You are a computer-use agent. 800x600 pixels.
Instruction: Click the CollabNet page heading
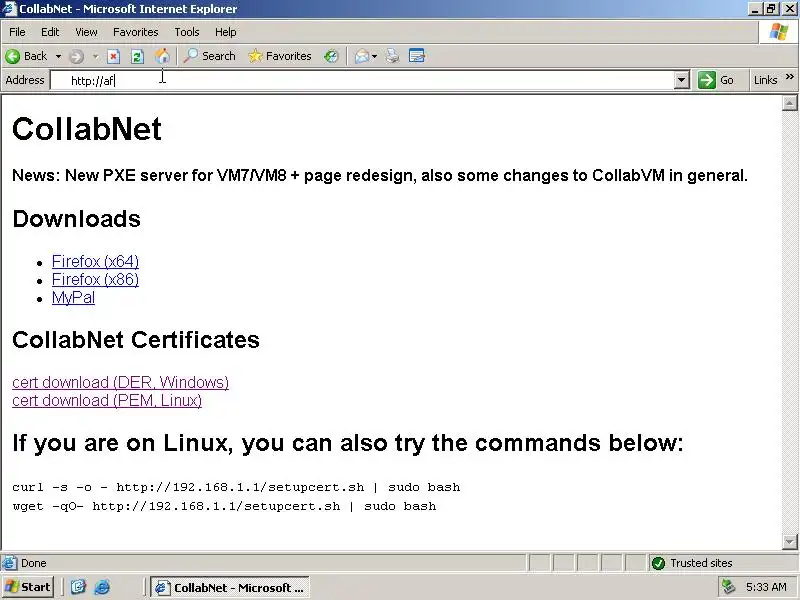click(x=87, y=129)
